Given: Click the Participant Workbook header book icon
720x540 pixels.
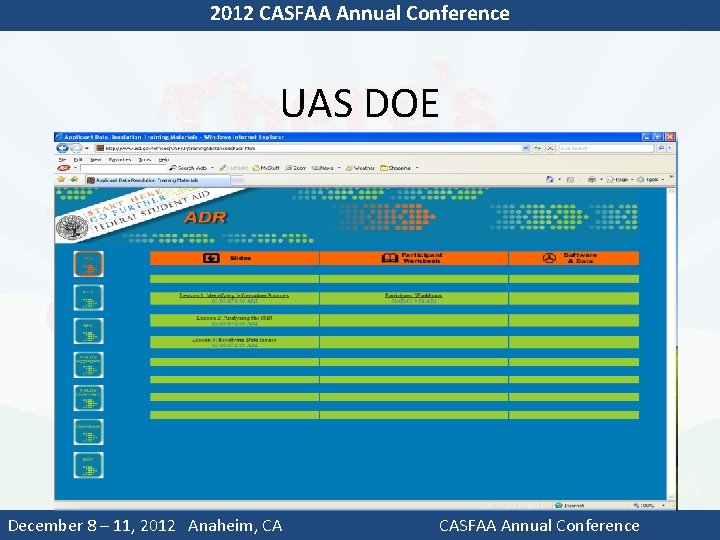Looking at the screenshot, I should 390,258.
